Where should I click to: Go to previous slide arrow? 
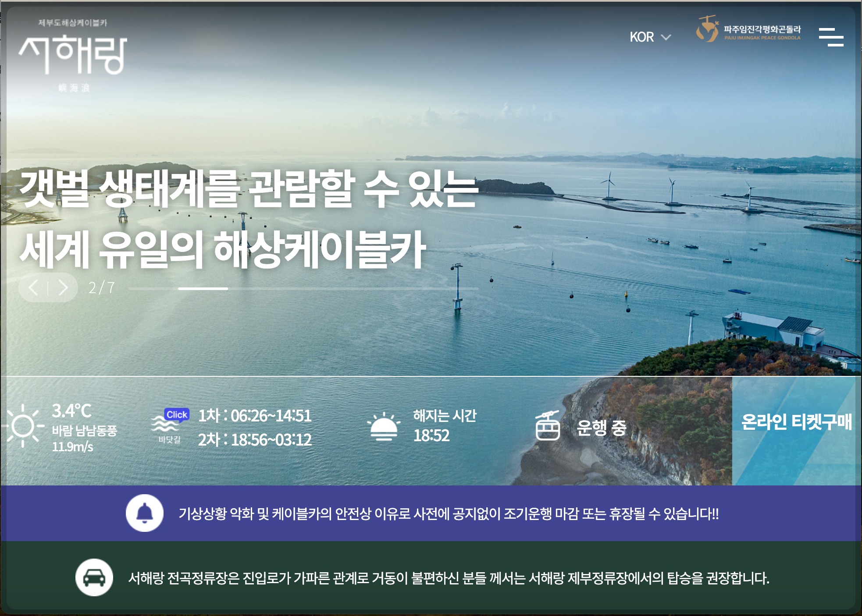[x=33, y=288]
